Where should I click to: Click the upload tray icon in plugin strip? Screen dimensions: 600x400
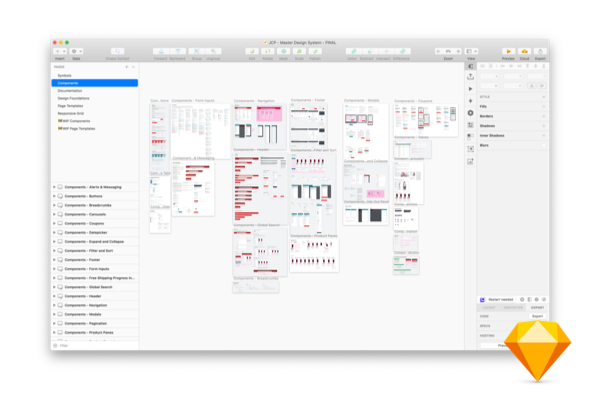tap(471, 77)
